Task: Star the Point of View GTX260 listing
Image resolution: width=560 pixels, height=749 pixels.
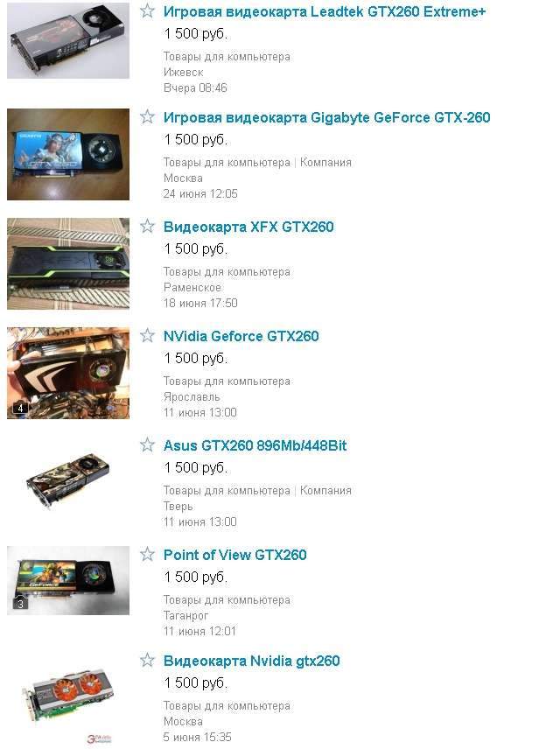Action: [x=147, y=554]
